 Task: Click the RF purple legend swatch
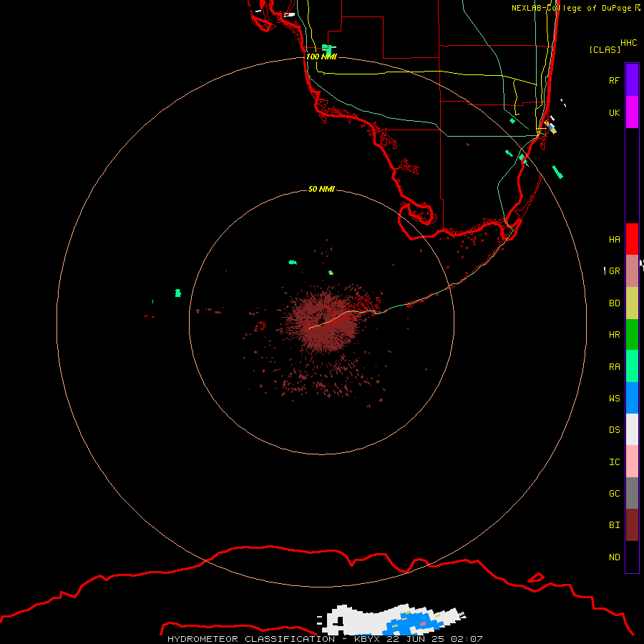[632, 80]
